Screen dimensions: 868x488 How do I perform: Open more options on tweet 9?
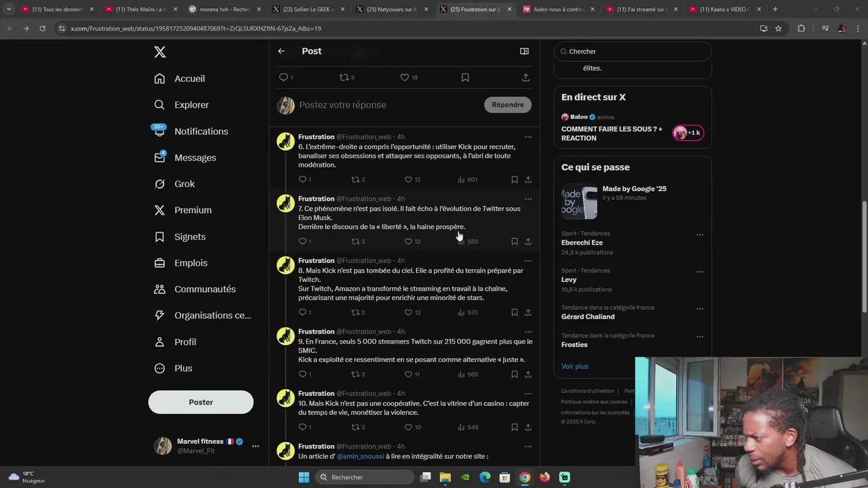(528, 331)
